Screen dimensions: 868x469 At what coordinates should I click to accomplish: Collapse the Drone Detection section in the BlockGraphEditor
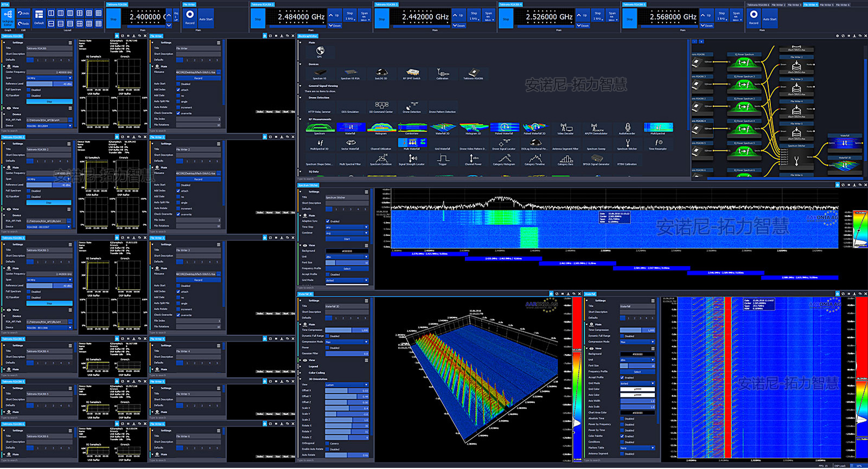coord(301,98)
